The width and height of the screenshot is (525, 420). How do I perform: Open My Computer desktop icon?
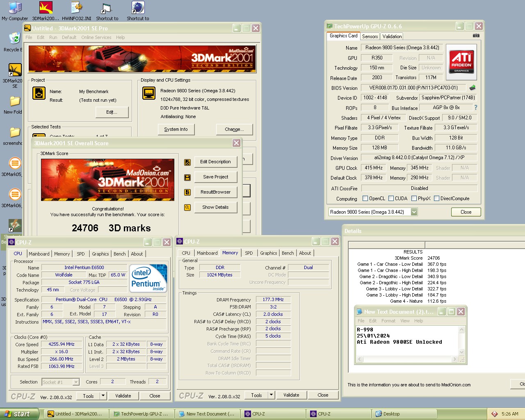coord(15,11)
